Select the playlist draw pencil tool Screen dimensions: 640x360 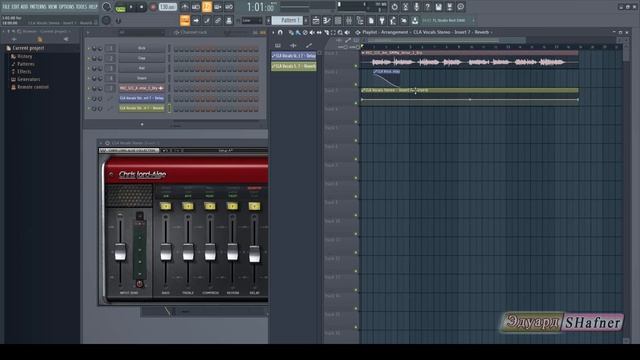(x=291, y=32)
